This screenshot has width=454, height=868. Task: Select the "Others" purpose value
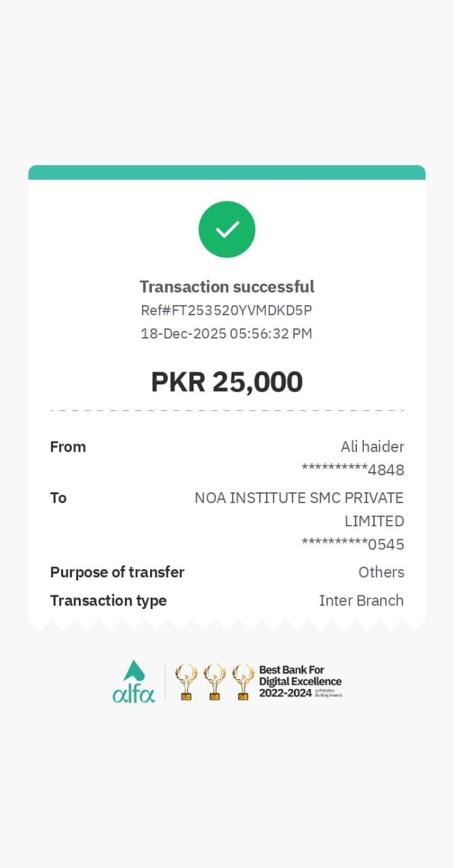pos(381,572)
